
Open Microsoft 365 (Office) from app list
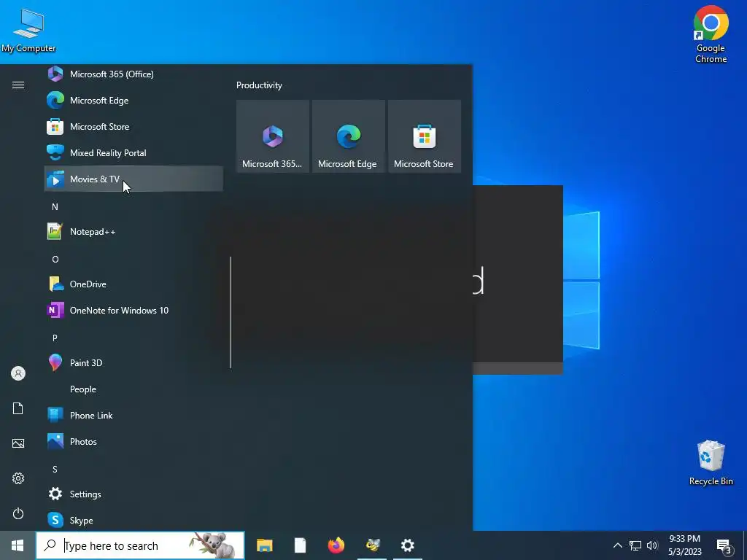click(133, 74)
